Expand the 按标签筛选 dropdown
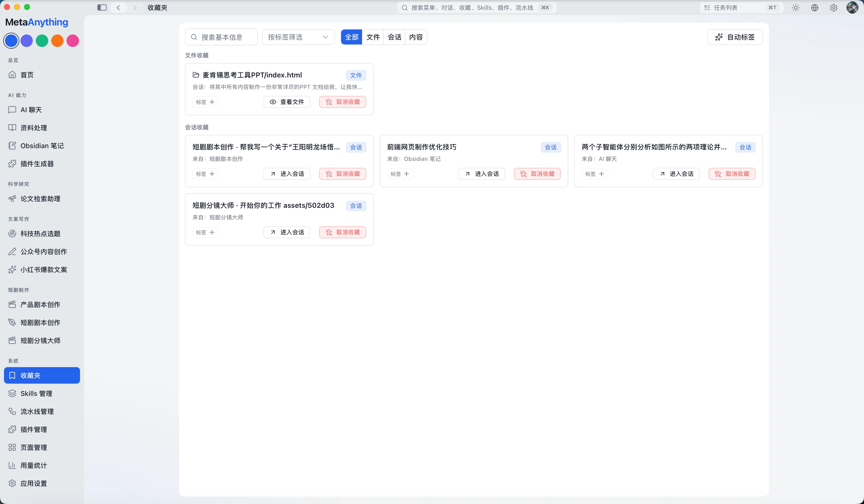 tap(298, 37)
